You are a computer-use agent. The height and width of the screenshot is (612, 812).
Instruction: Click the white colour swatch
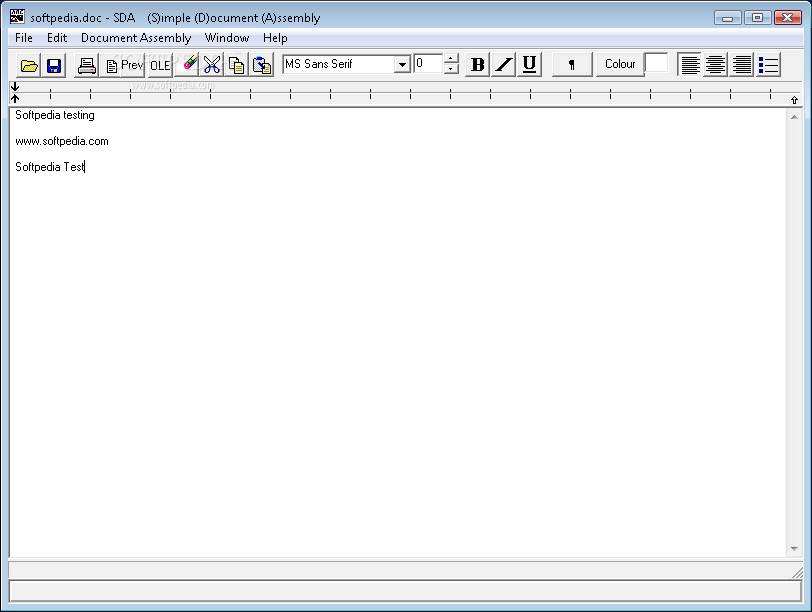coord(657,63)
